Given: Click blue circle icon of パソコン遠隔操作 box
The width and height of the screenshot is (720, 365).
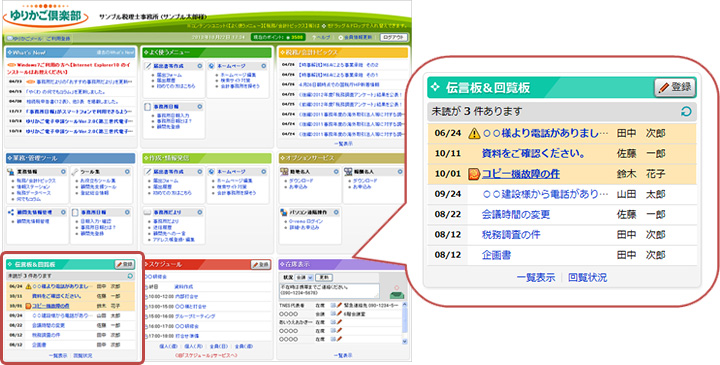Looking at the screenshot, I should coord(336,212).
